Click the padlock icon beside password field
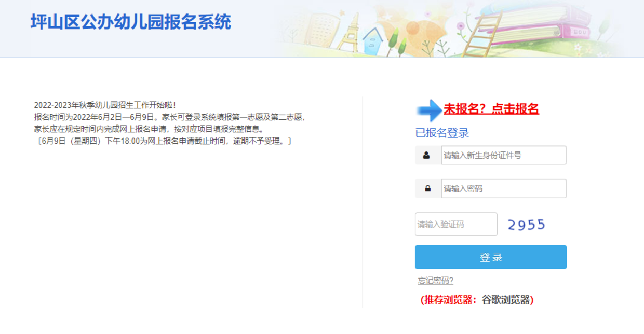The image size is (644, 334). tap(428, 189)
